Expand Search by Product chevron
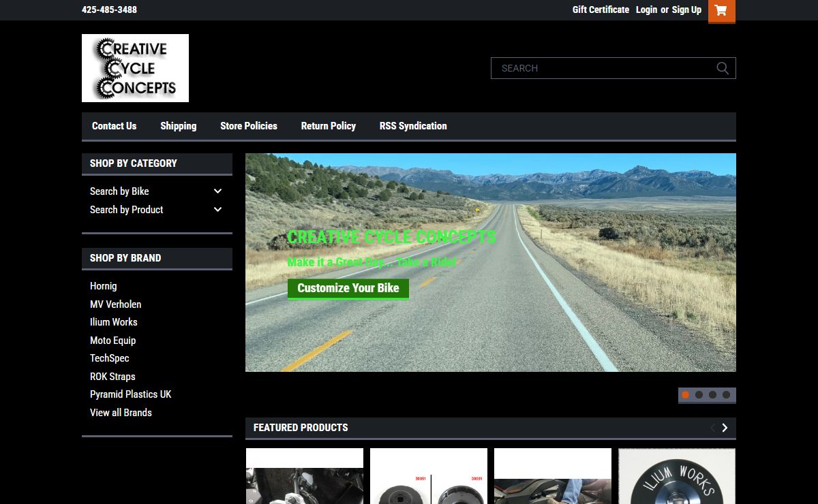The image size is (818, 504). click(x=218, y=210)
